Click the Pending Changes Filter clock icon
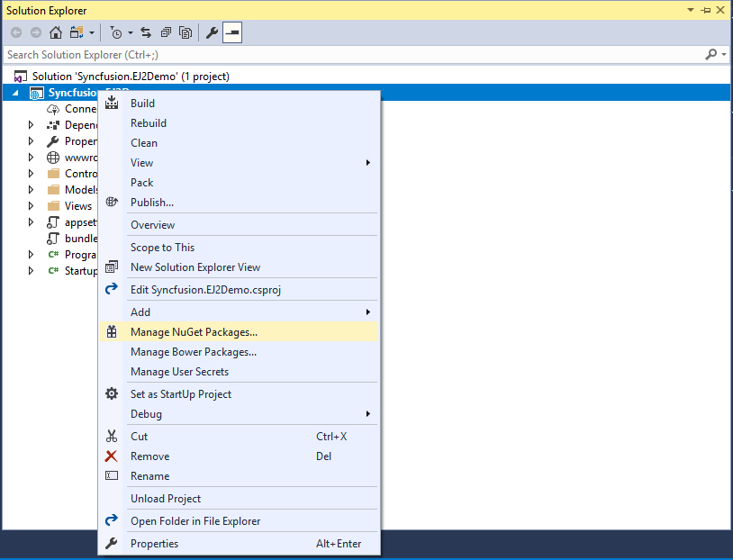This screenshot has width=733, height=560. pyautogui.click(x=116, y=32)
